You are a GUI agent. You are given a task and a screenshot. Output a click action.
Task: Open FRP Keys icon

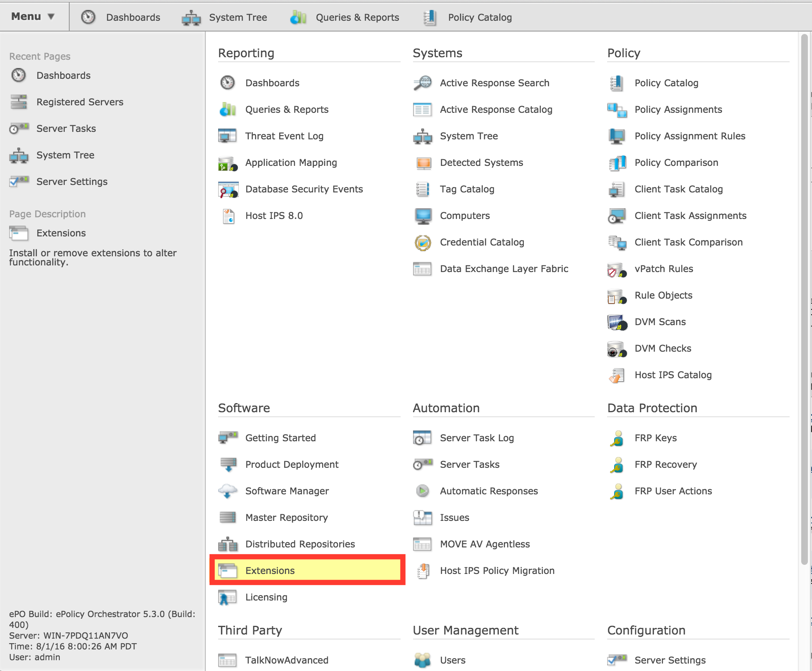617,438
